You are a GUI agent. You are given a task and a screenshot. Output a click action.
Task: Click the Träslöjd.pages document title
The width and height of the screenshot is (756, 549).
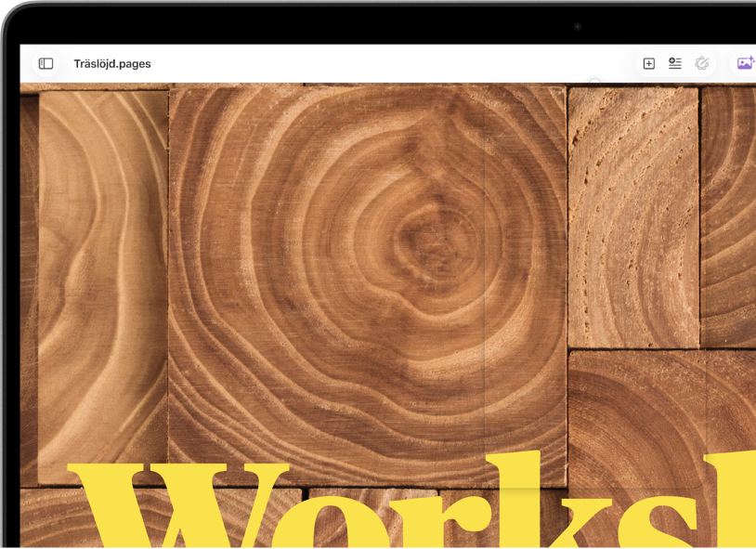click(x=112, y=64)
